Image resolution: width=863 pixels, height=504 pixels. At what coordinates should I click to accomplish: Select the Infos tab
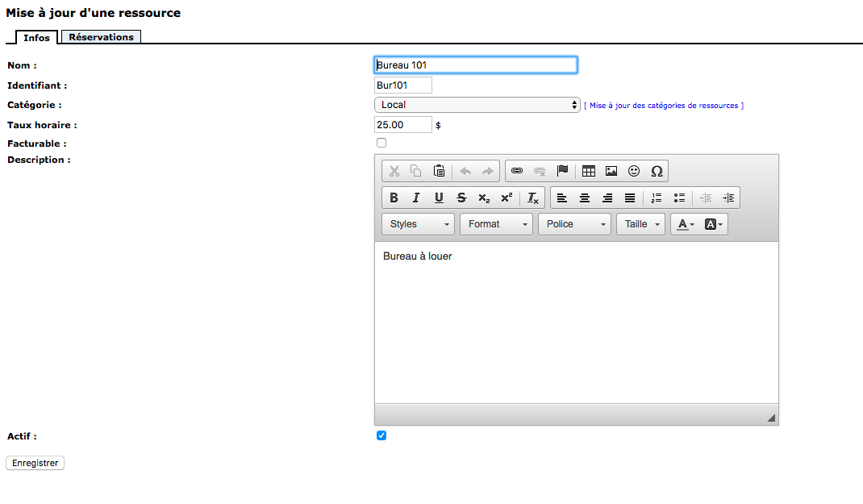[x=36, y=38]
